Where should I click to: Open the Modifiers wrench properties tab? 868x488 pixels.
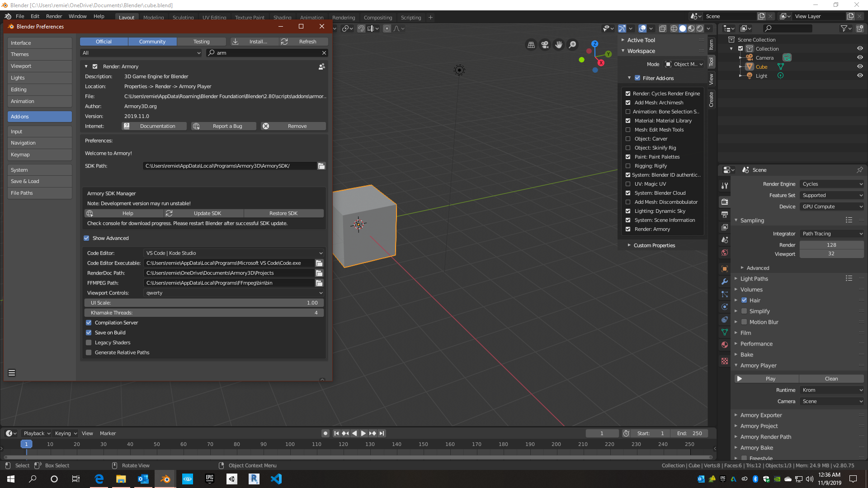725,282
